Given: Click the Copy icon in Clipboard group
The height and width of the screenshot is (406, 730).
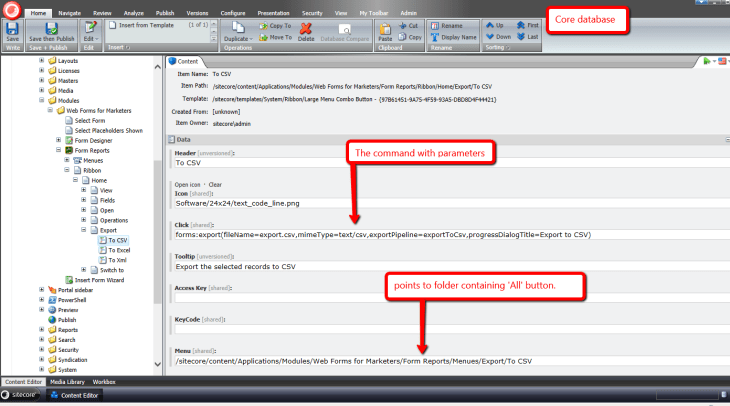Looking at the screenshot, I should click(x=403, y=37).
